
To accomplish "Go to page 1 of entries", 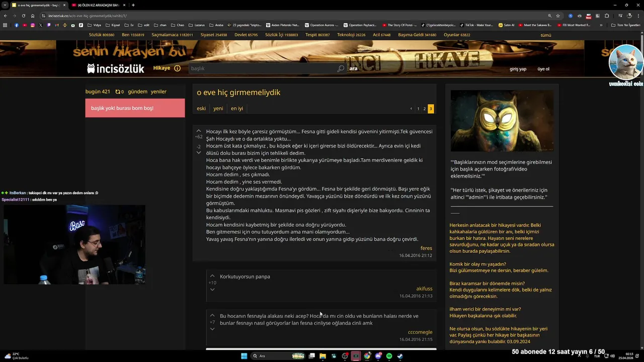I will [418, 109].
